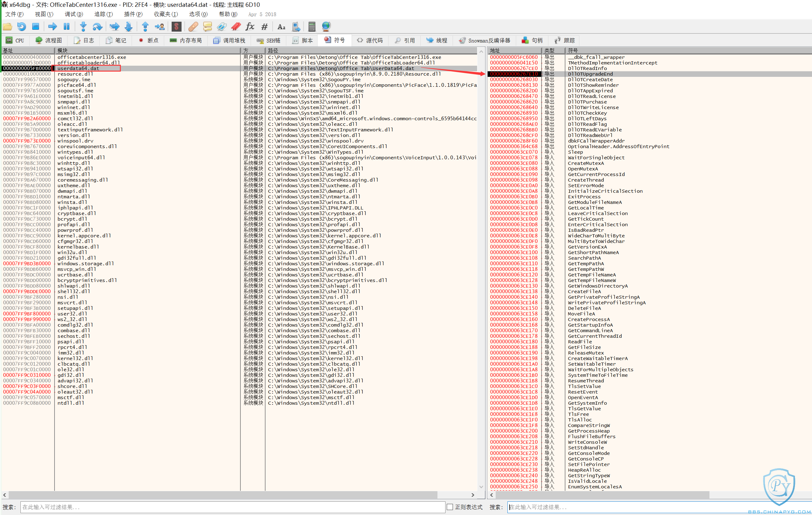Switch to the 日志 tab
The image size is (812, 515).
click(x=84, y=41)
